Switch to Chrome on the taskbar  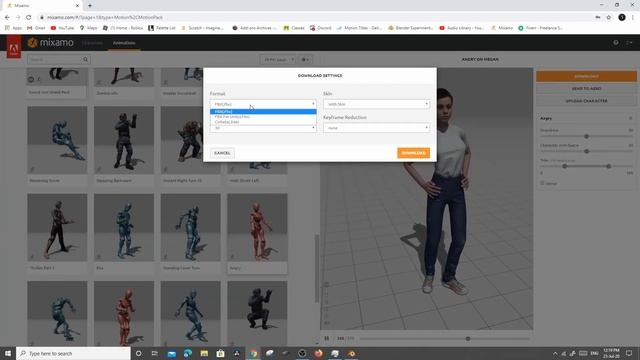253,353
